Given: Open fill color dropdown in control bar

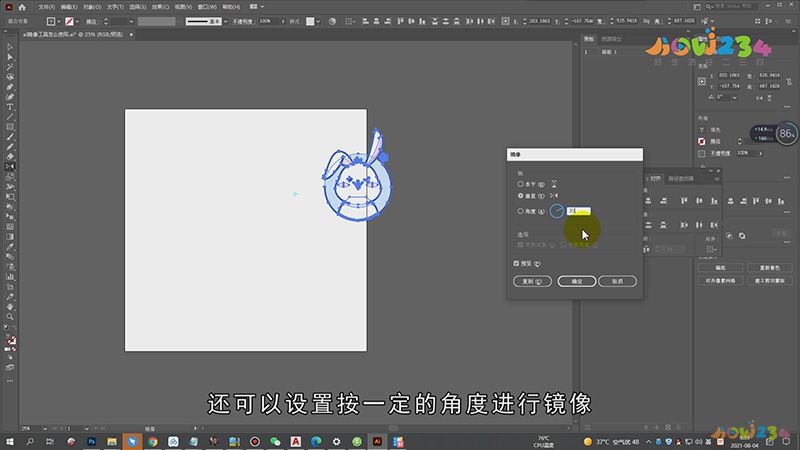Looking at the screenshot, I should 59,21.
